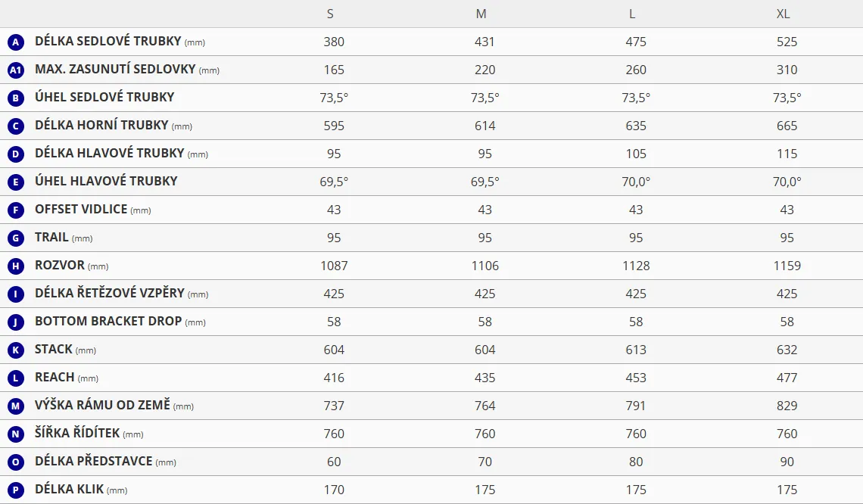The height and width of the screenshot is (504, 863).
Task: Click the L badge next to REACH
Action: click(16, 378)
